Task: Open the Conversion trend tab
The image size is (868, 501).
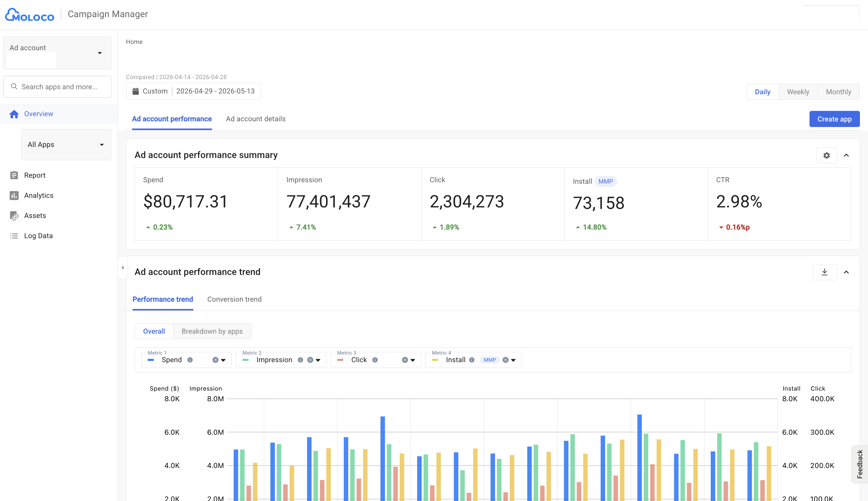Action: (234, 299)
